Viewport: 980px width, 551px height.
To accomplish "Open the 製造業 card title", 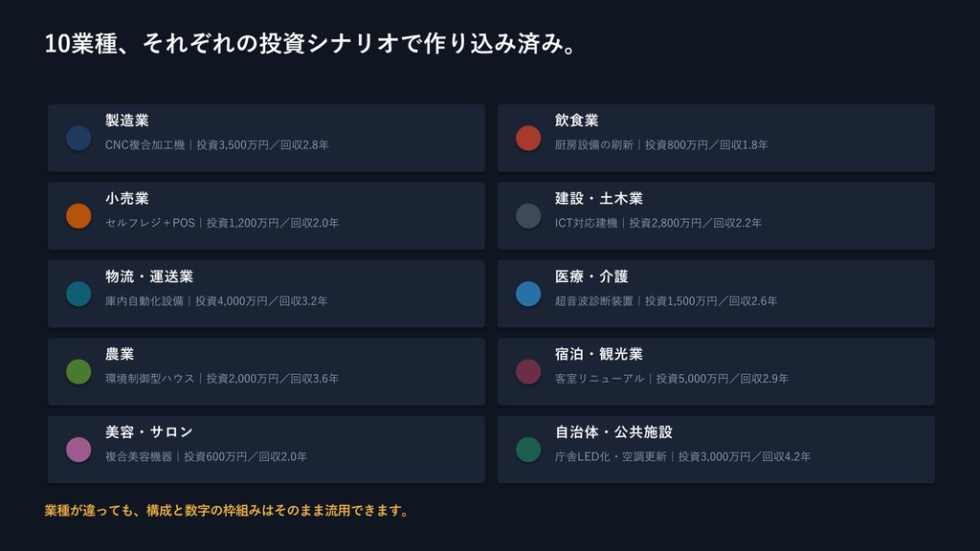I will point(127,120).
